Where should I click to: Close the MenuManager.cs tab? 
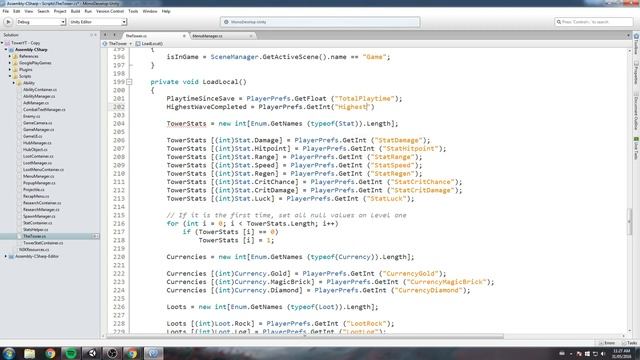point(251,36)
